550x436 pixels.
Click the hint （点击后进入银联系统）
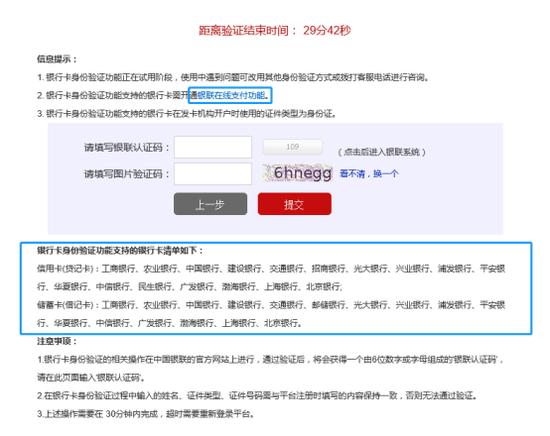tap(382, 152)
